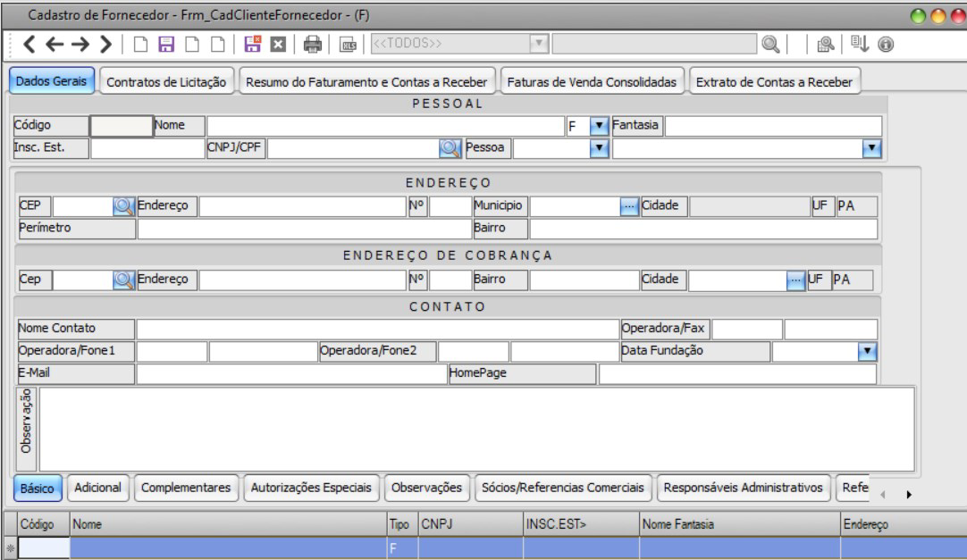
Task: Focus the Código input field
Action: (x=122, y=126)
